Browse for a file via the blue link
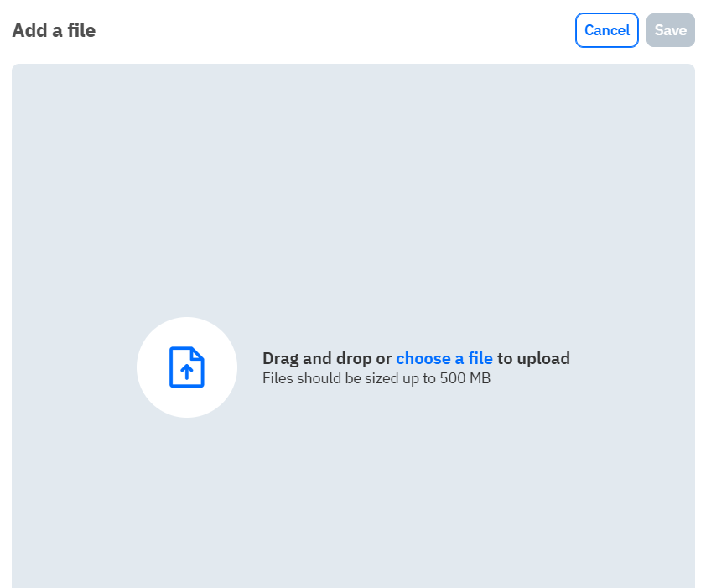Viewport: 706px width, 588px height. coord(444,359)
